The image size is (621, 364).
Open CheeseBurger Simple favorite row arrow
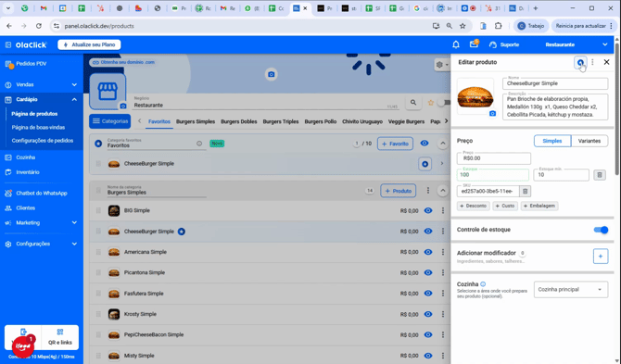pyautogui.click(x=442, y=163)
